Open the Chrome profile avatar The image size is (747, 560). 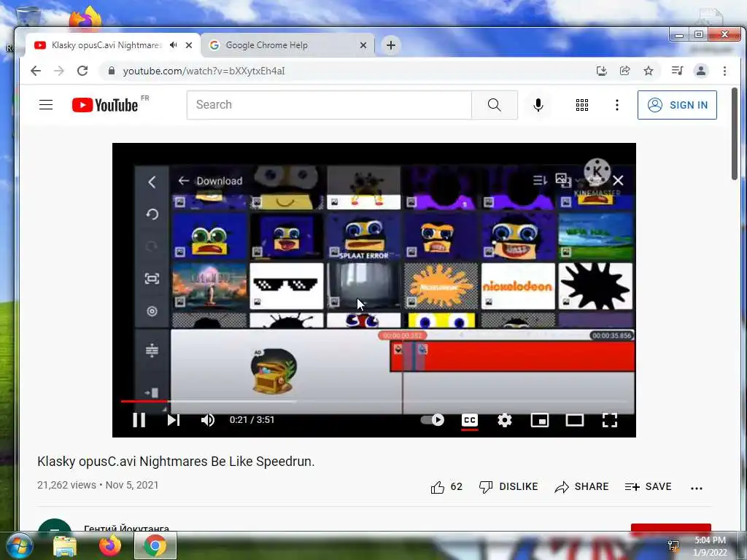coord(701,71)
